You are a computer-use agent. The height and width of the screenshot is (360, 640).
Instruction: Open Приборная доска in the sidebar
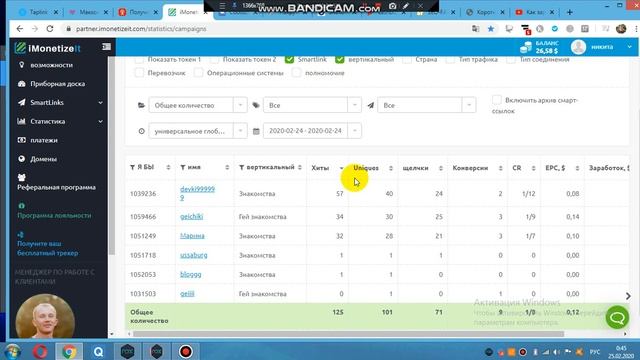[x=57, y=84]
